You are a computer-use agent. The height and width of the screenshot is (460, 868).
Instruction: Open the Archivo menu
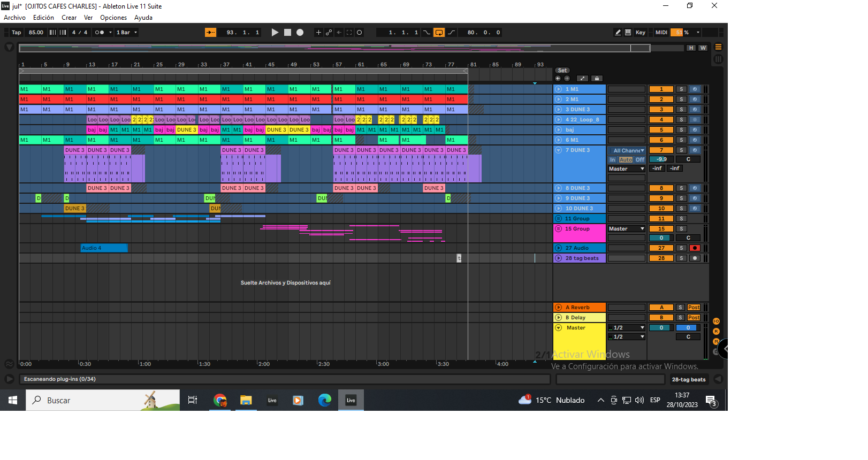click(15, 18)
